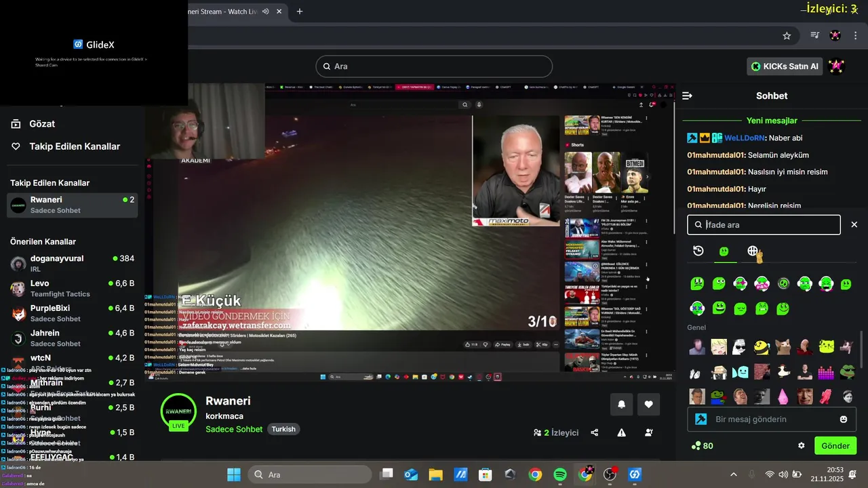Insert the pink crystal emote

click(783, 396)
